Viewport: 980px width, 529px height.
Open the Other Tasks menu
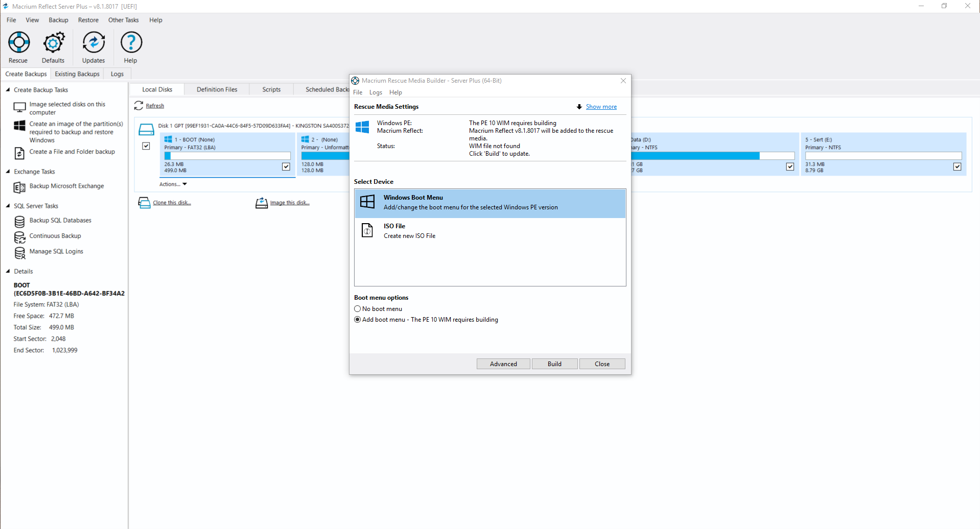[x=124, y=20]
